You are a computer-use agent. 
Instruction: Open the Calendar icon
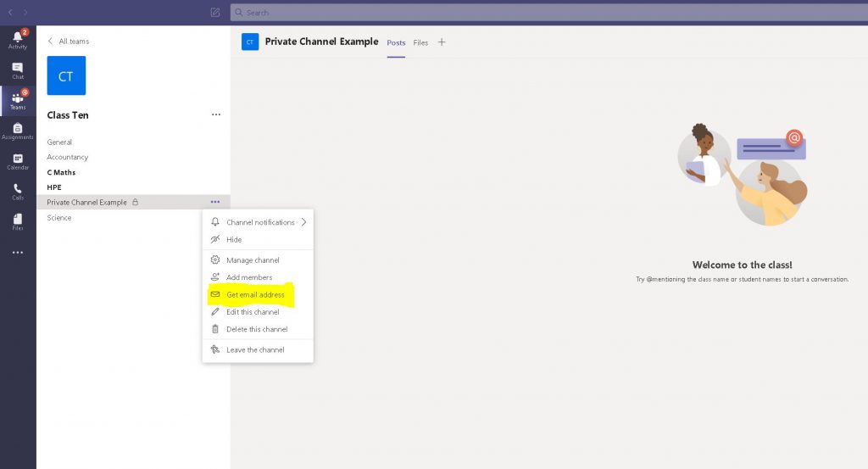18,161
